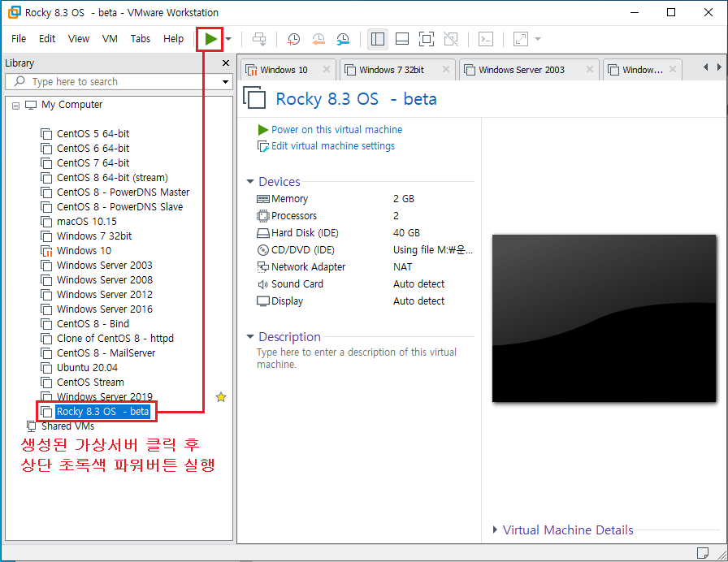Select Windows Server 2008 VM
The width and height of the screenshot is (728, 562).
coord(105,280)
